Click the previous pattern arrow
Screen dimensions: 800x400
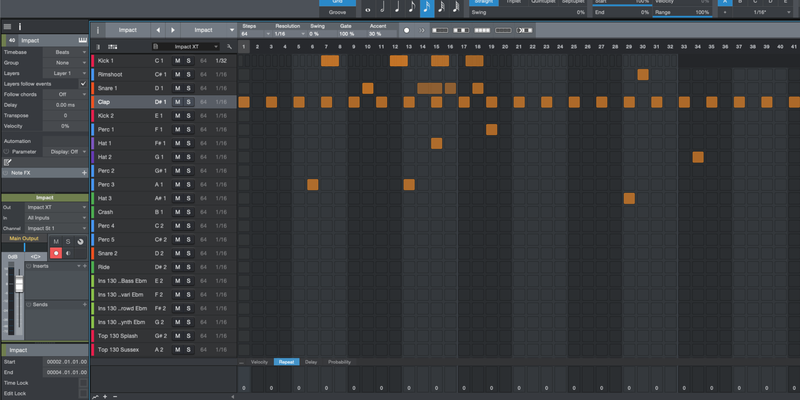coord(160,30)
